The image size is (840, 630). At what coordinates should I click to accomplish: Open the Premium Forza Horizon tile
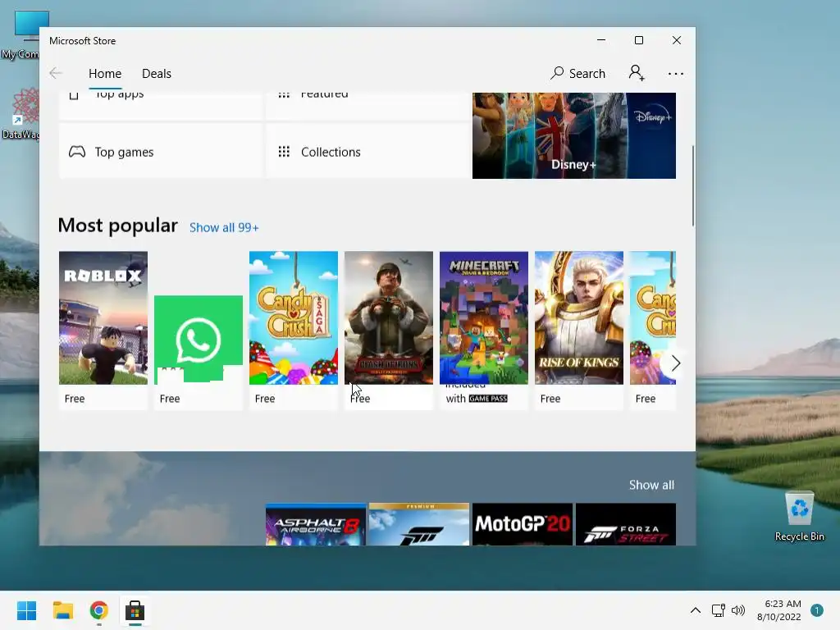coord(419,524)
